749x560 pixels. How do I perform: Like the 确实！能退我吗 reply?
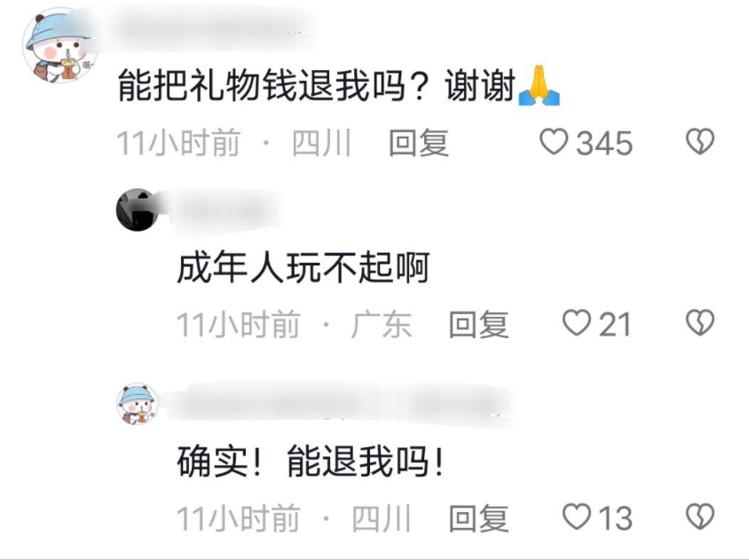point(577,517)
